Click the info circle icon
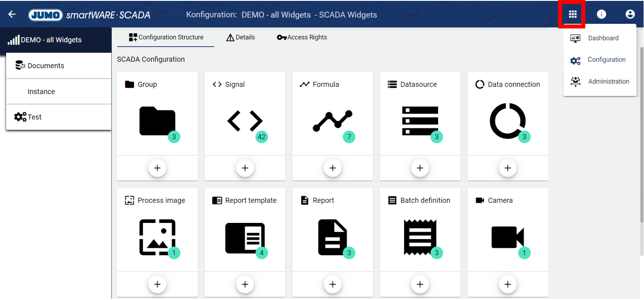This screenshot has height=300, width=644. tap(601, 14)
